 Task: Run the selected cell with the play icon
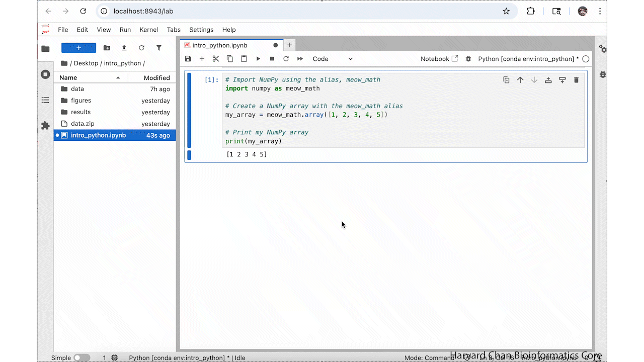pos(258,59)
